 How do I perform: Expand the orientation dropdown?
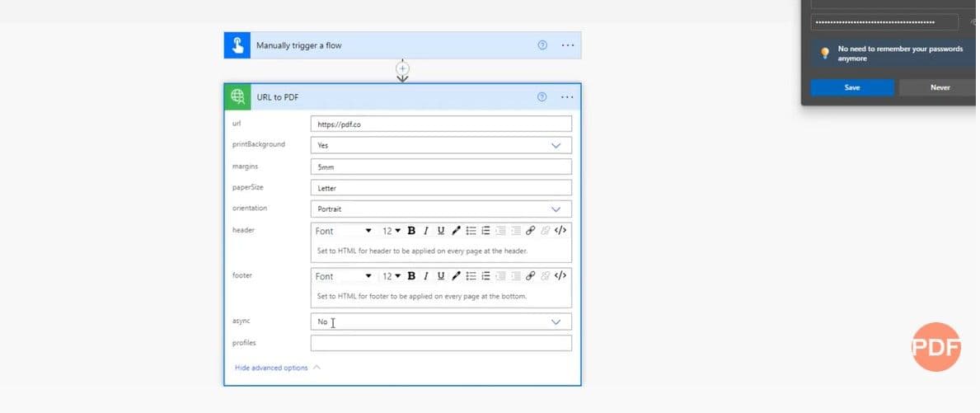(x=556, y=209)
